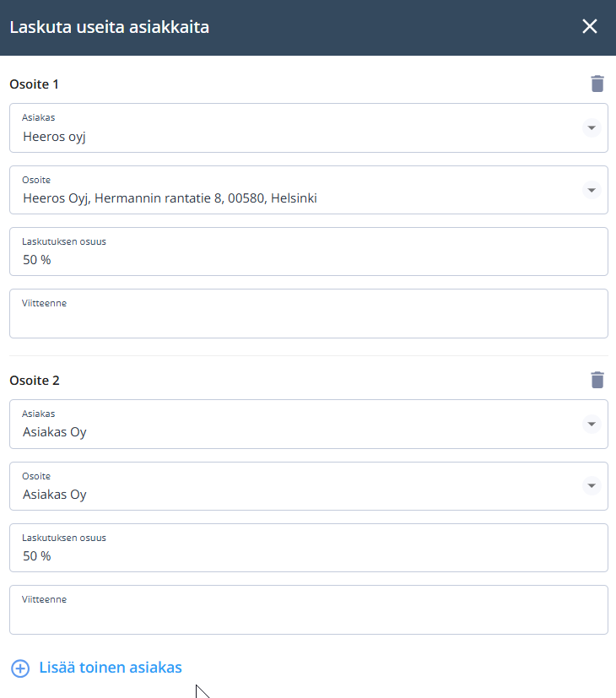Screen dimensions: 616x698
Task: Focus the Viitteenne field in Osoite 1
Action: pos(309,313)
